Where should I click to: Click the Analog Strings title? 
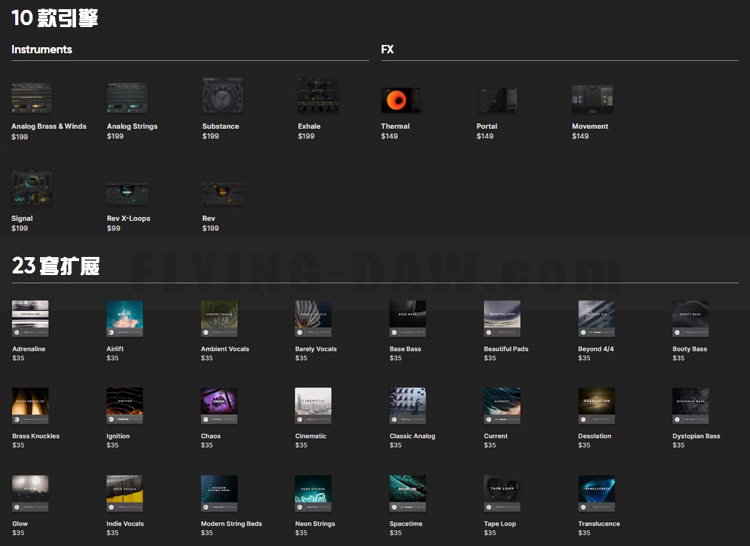tap(132, 127)
